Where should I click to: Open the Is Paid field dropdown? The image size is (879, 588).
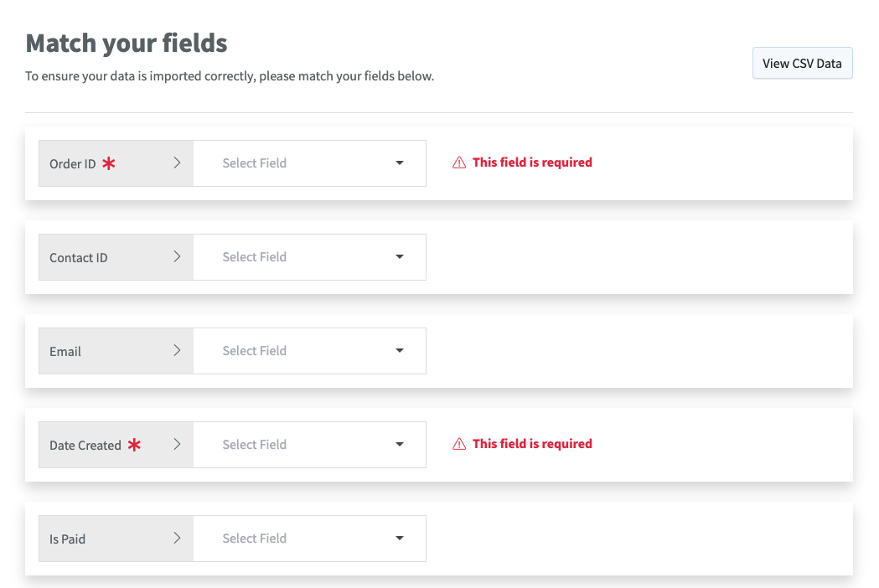[309, 539]
